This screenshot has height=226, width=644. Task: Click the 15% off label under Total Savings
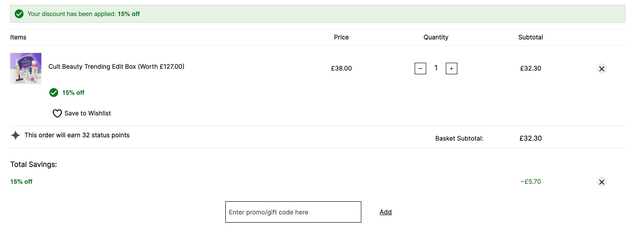coord(21,182)
